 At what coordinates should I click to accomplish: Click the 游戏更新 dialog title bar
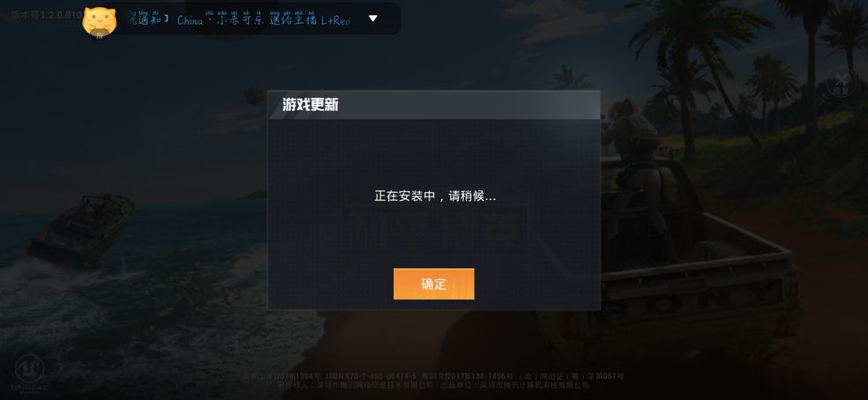click(x=434, y=105)
